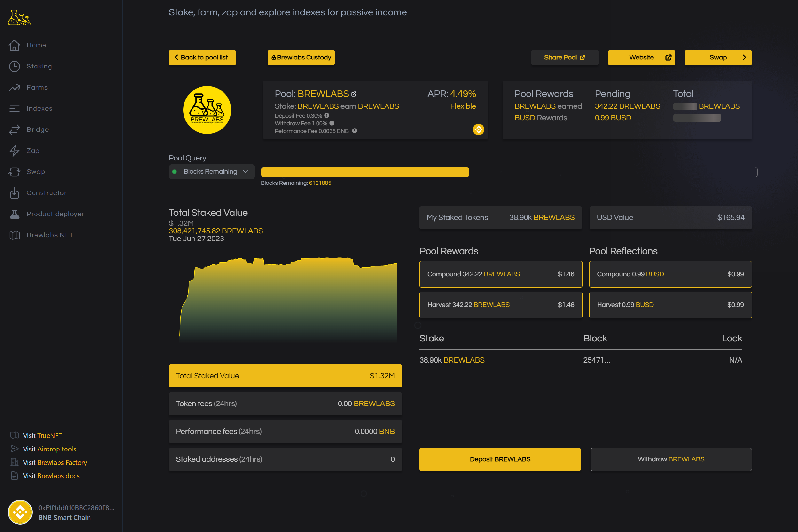Select Product deployer in sidebar
This screenshot has height=532, width=798.
(55, 214)
